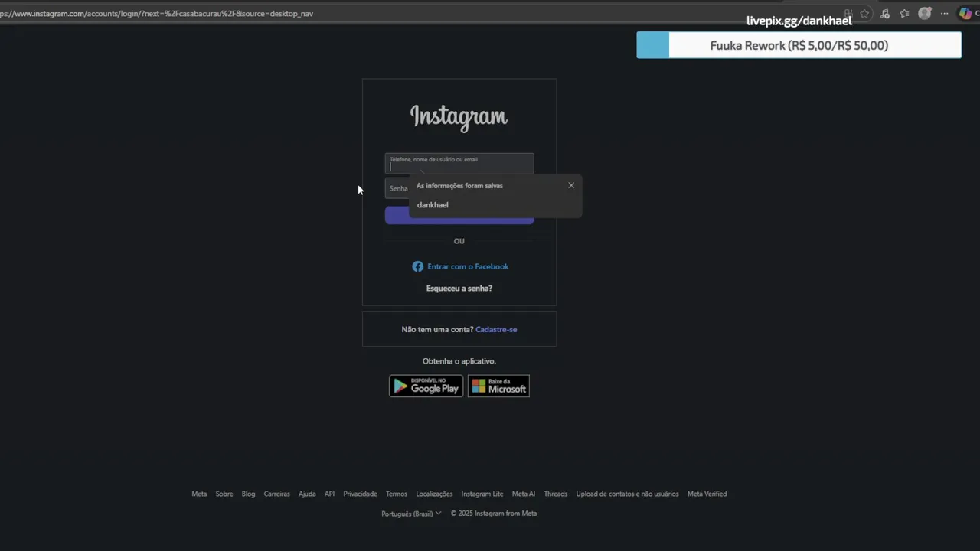Click the Instagram logo
Screen dimensions: 980x551
pos(459,117)
